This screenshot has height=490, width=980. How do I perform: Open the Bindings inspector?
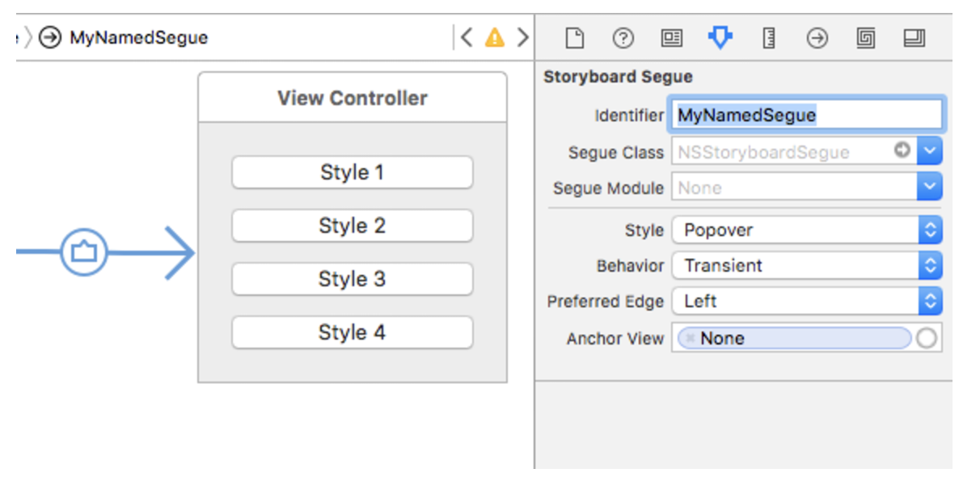coord(866,36)
